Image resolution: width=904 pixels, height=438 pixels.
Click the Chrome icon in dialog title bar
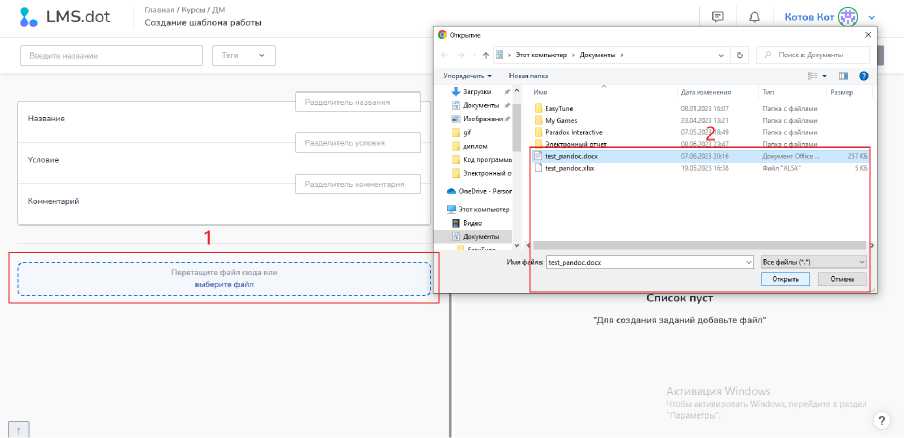pos(442,35)
